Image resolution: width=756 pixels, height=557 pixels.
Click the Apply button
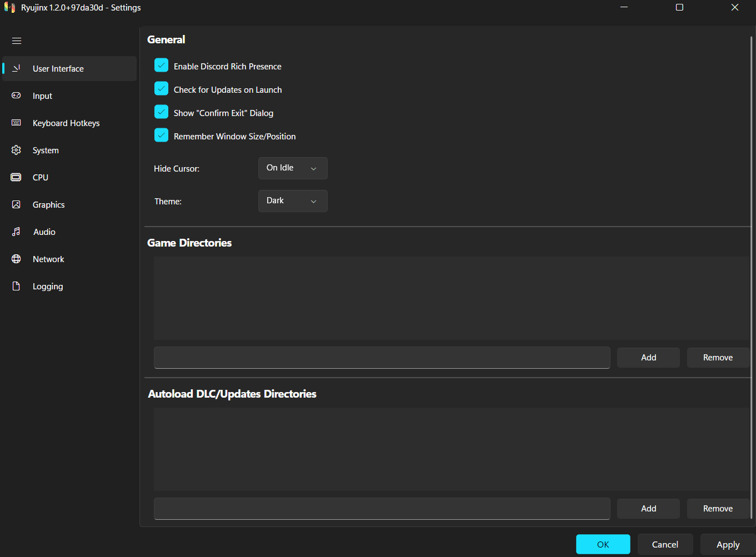click(x=728, y=544)
